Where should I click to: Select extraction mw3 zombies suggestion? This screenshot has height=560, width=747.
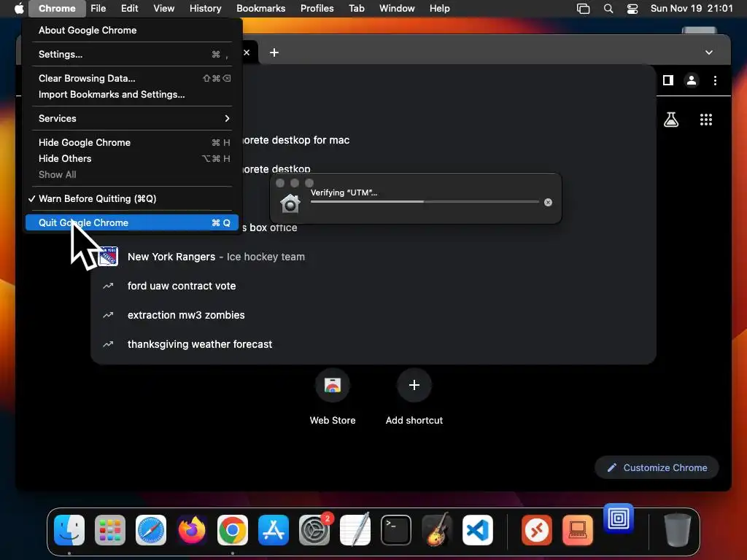pyautogui.click(x=374, y=315)
